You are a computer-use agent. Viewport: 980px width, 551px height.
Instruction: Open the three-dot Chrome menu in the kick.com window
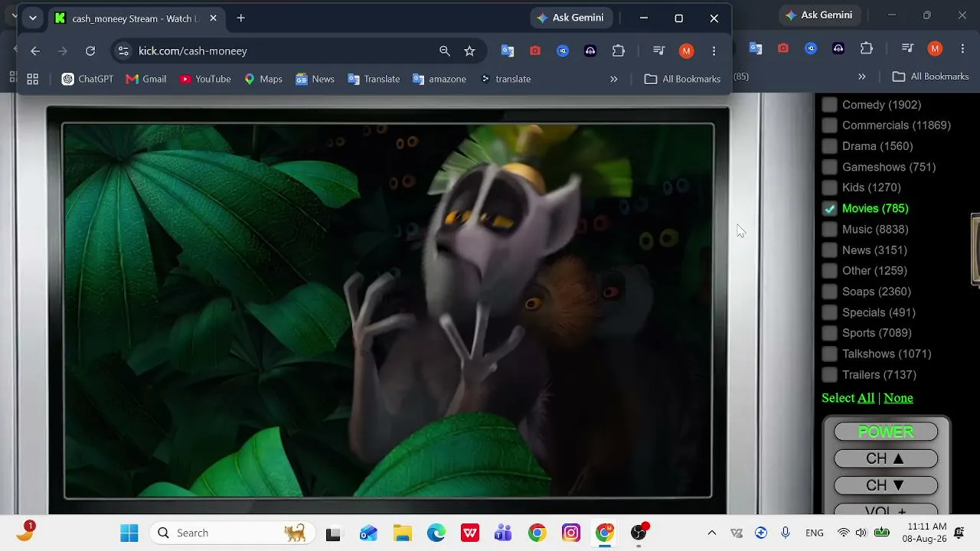(x=714, y=51)
